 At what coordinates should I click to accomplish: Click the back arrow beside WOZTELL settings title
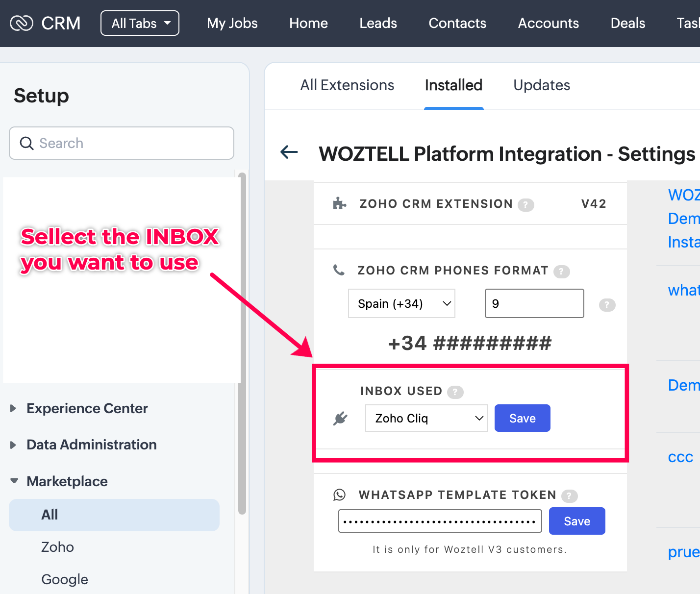pyautogui.click(x=289, y=152)
